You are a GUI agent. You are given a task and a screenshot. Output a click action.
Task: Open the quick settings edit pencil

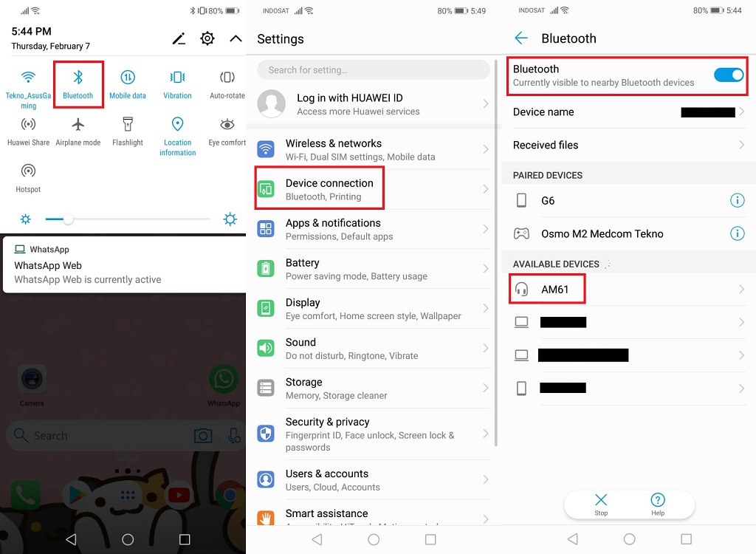tap(179, 38)
